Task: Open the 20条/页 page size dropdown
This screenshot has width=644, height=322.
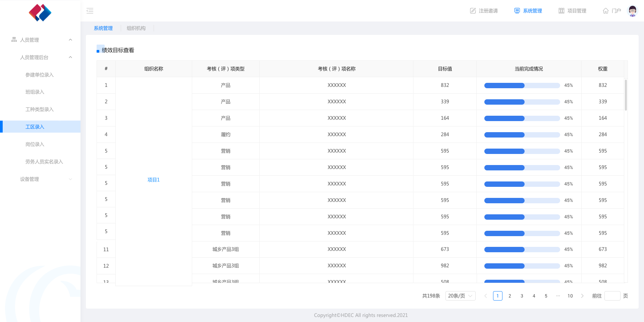Action: coord(460,296)
